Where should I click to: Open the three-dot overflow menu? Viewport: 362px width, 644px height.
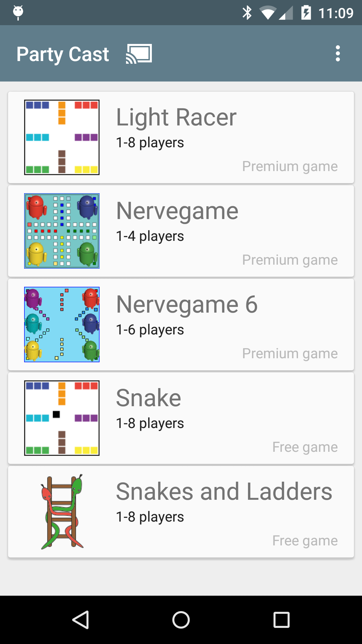[338, 54]
